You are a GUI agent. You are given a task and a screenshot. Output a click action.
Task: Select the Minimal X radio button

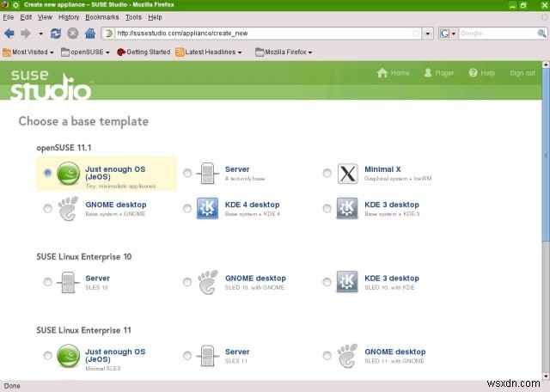click(327, 173)
